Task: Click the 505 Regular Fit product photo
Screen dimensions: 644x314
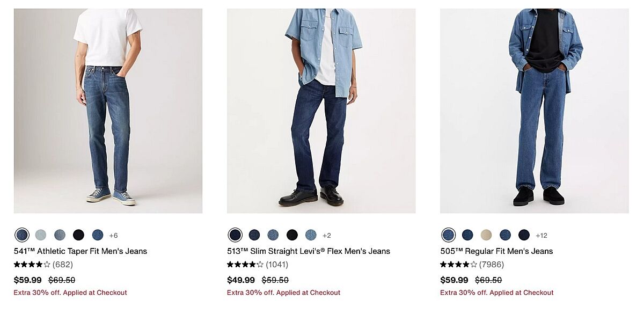Action: point(534,111)
